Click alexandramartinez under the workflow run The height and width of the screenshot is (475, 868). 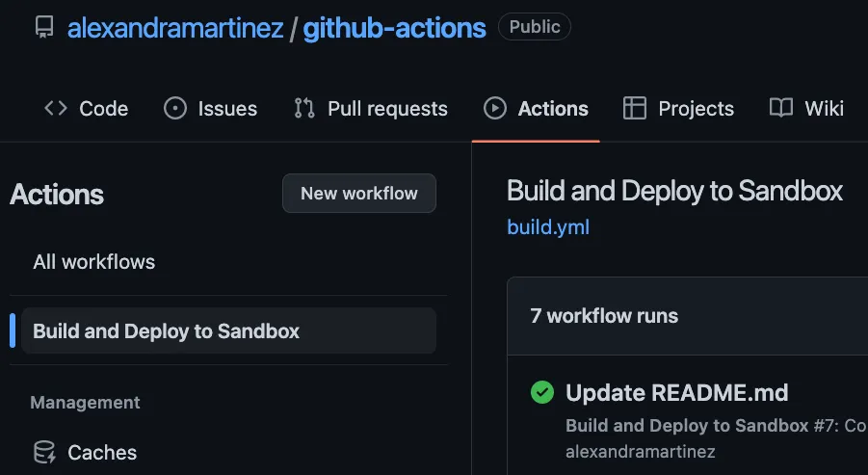click(x=641, y=452)
